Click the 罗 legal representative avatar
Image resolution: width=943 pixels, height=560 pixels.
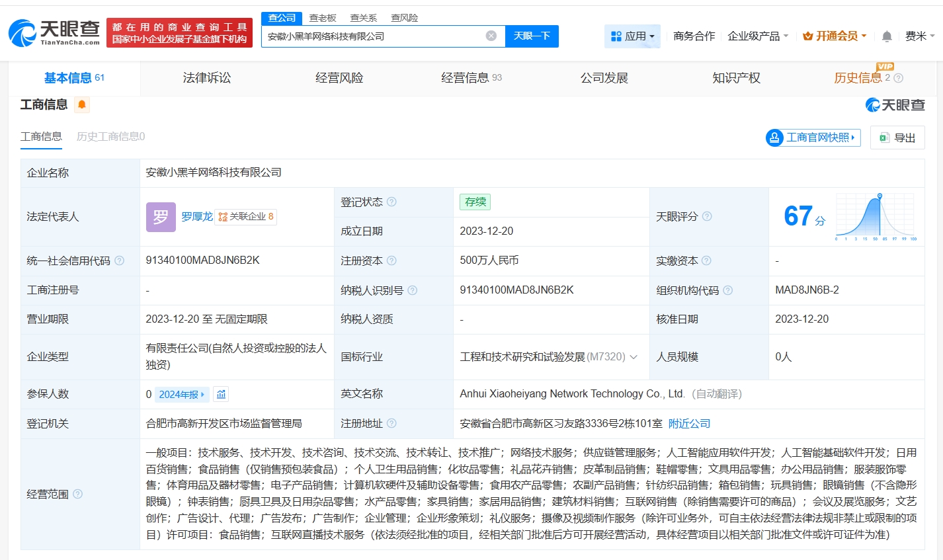coord(161,217)
